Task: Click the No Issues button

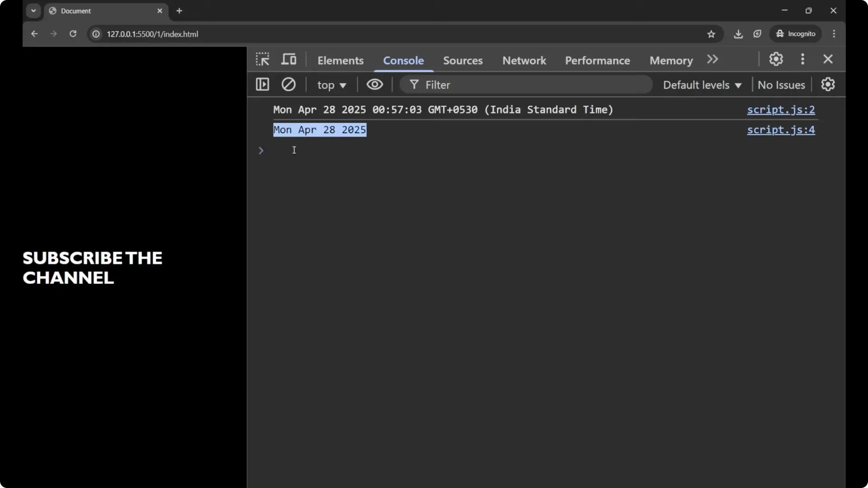Action: click(781, 84)
